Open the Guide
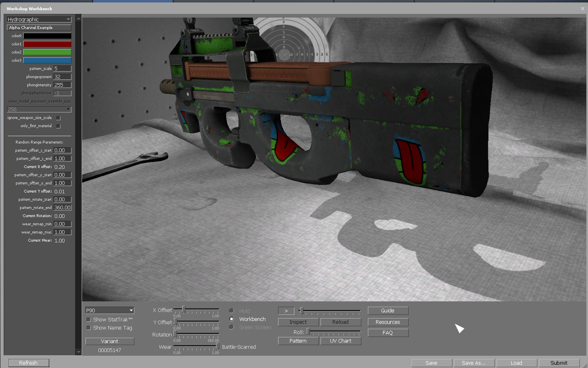Screen dimensions: 588x368 [x=388, y=311]
